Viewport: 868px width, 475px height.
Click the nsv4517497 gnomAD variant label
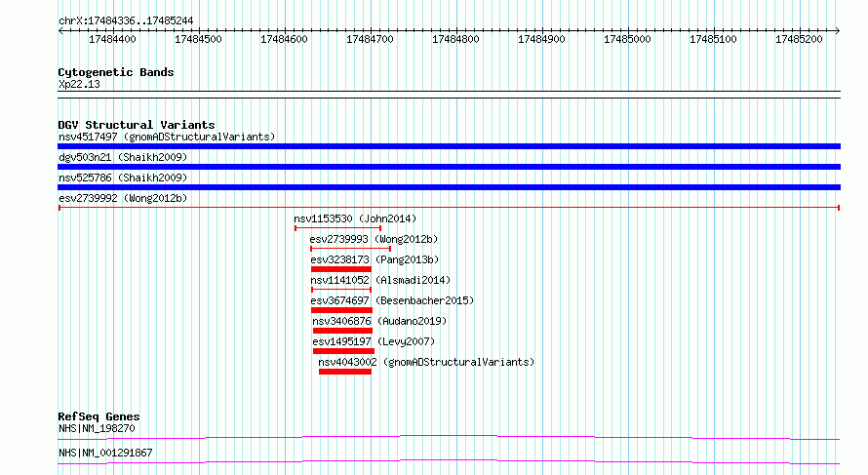click(x=167, y=137)
